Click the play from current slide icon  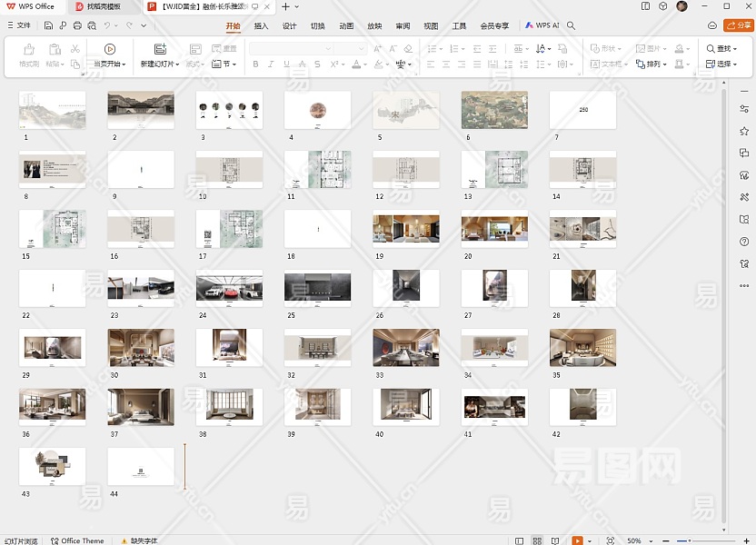tap(109, 49)
